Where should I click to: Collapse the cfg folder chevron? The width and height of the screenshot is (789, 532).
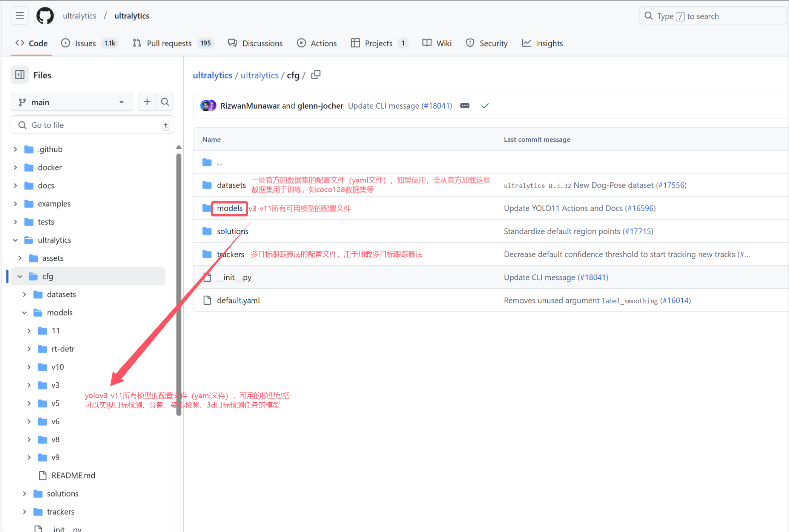pyautogui.click(x=20, y=276)
